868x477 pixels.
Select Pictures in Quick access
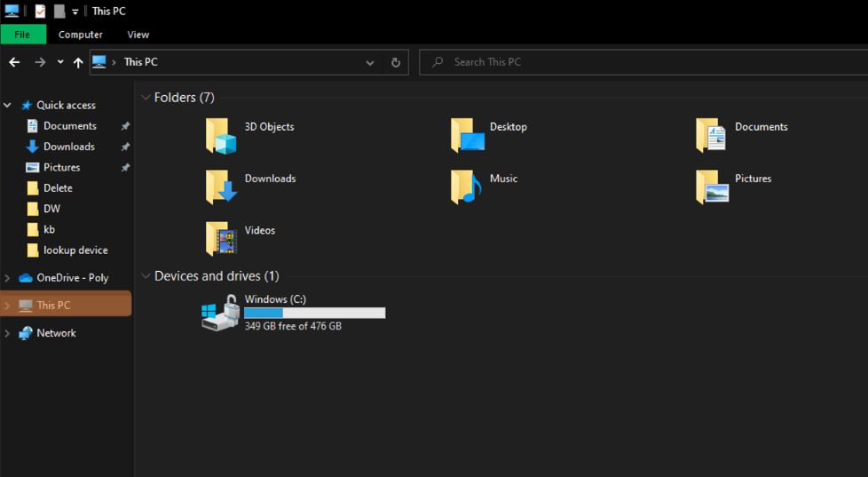click(62, 167)
